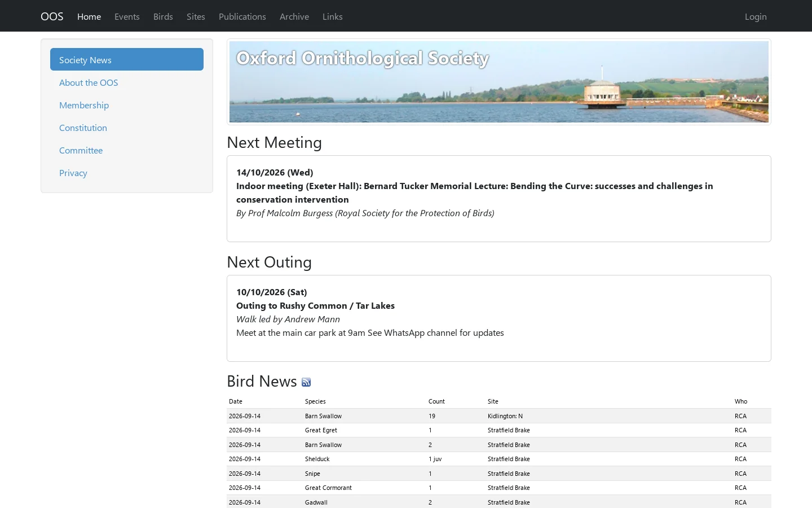Viewport: 812px width, 508px height.
Task: Click the Snipe species cell
Action: click(x=312, y=474)
